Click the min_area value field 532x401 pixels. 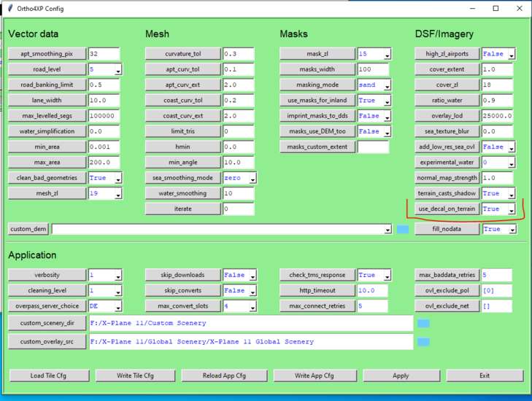point(104,147)
